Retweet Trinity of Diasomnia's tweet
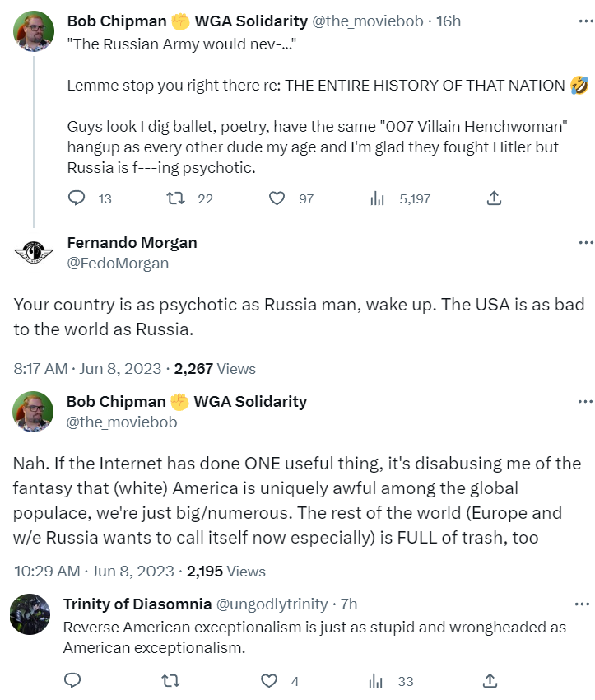This screenshot has width=595, height=700. [x=171, y=680]
